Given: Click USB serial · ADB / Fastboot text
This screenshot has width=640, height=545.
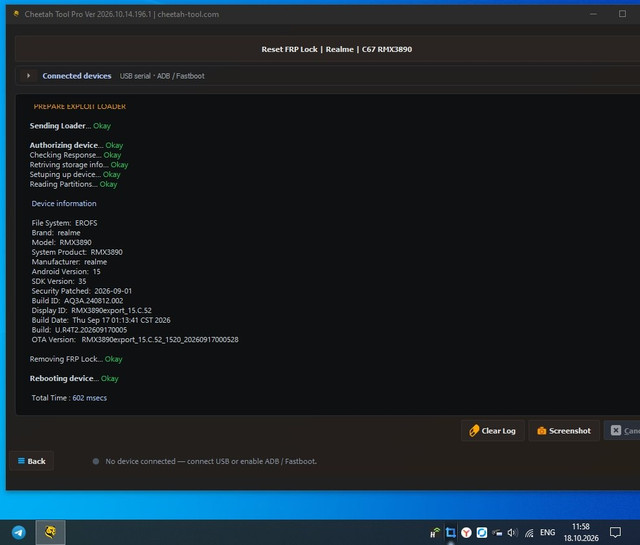Looking at the screenshot, I should tap(162, 76).
